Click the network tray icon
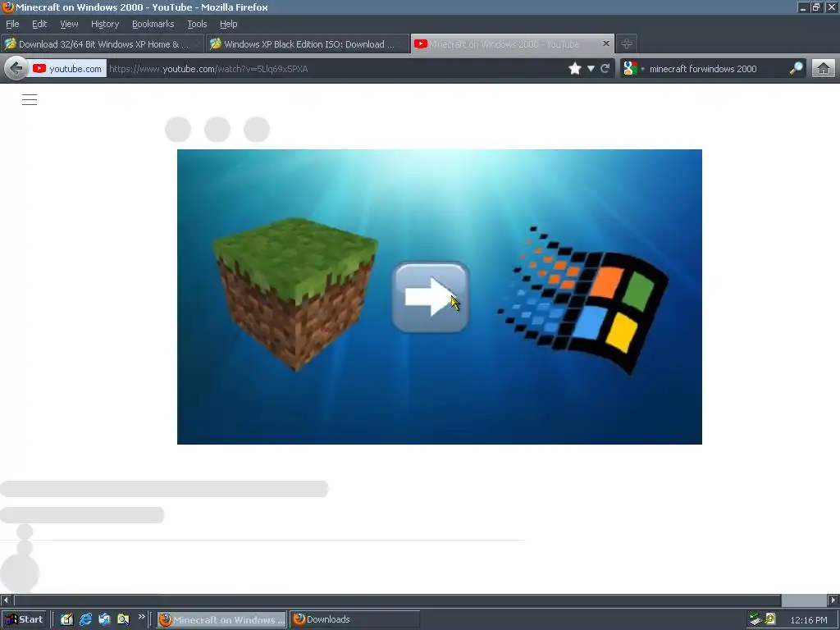Viewport: 840px width, 630px height. [756, 619]
